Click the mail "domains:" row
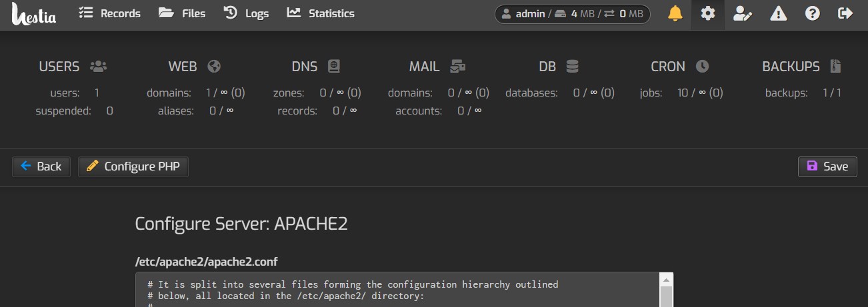 [x=439, y=93]
